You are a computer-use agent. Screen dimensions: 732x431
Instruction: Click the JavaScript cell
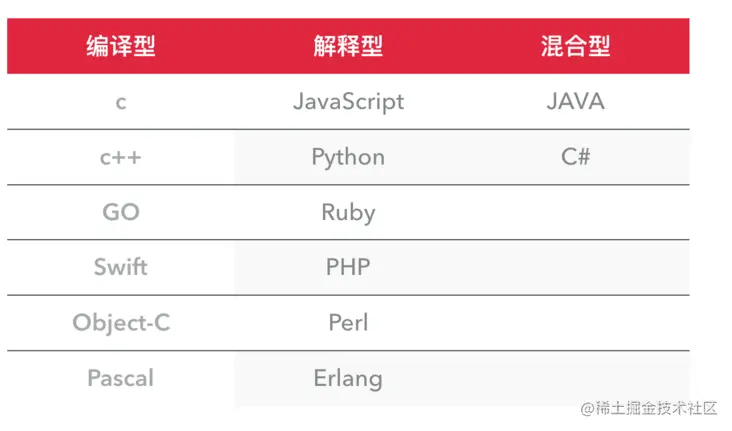pyautogui.click(x=348, y=102)
